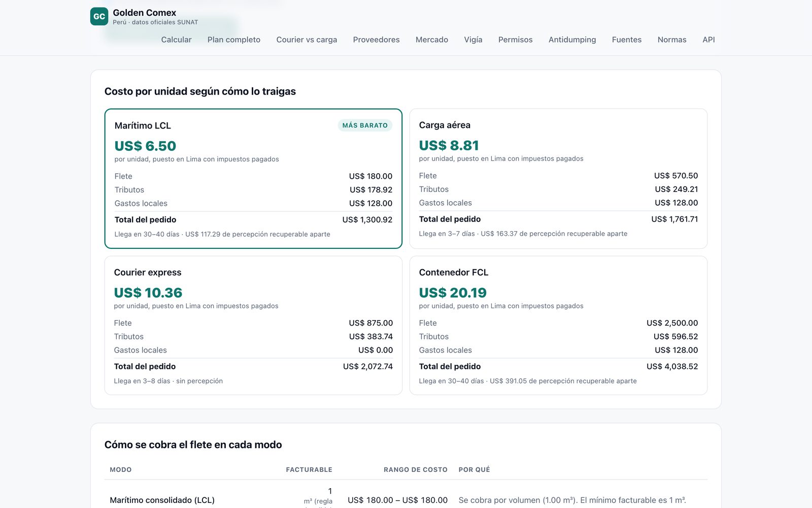Open Courier vs carga section
812x508 pixels.
pyautogui.click(x=307, y=40)
